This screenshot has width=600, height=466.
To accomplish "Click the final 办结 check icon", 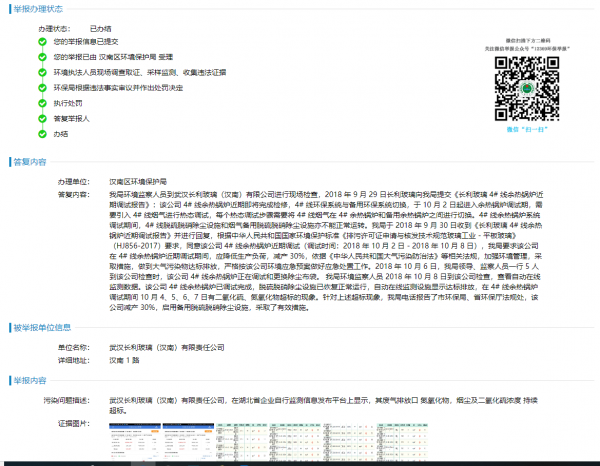I will tap(42, 133).
